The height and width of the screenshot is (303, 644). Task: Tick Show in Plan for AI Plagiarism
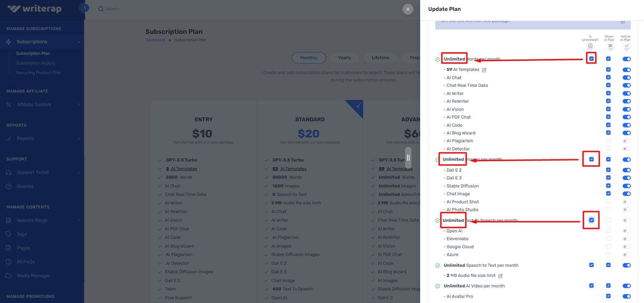608,141
